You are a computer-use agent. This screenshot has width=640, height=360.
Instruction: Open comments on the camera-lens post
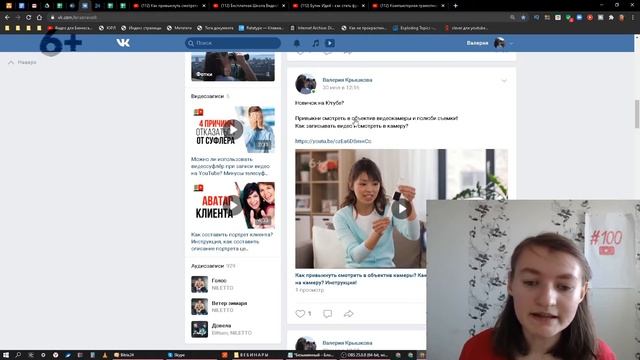tap(327, 313)
